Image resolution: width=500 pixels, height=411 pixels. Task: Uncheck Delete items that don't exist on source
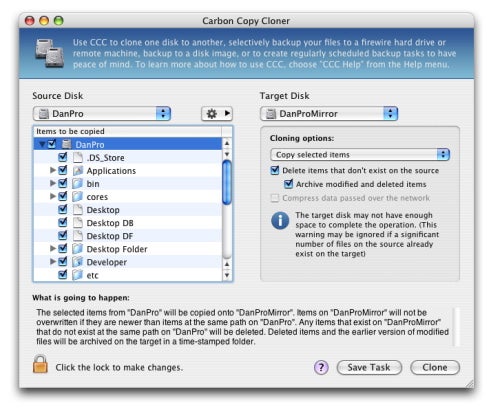tap(275, 170)
